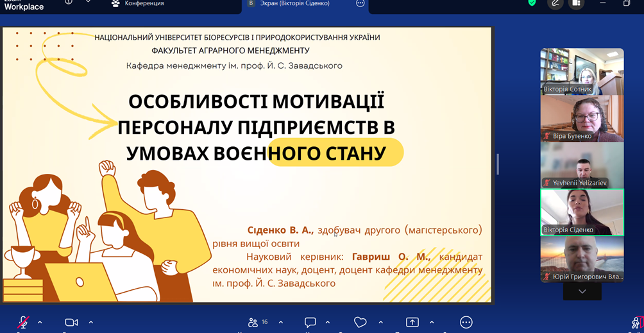The width and height of the screenshot is (644, 333).
Task: Open the annotate pen icon
Action: (x=555, y=3)
